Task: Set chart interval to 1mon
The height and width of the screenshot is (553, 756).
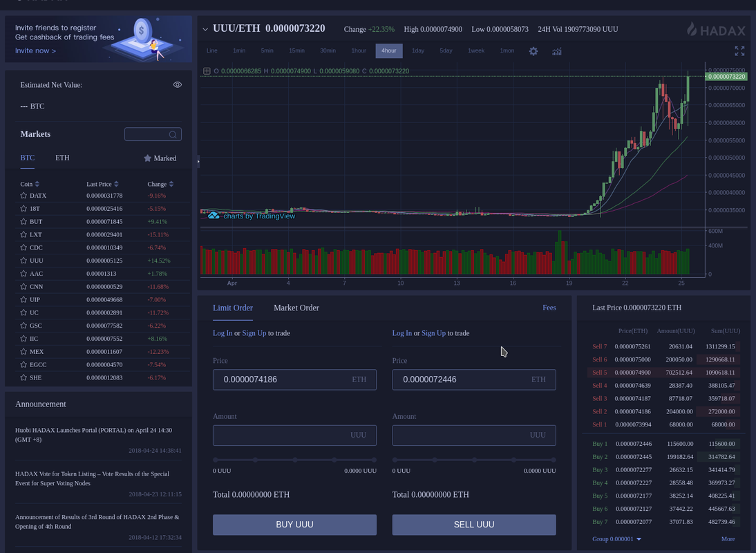Action: point(507,50)
